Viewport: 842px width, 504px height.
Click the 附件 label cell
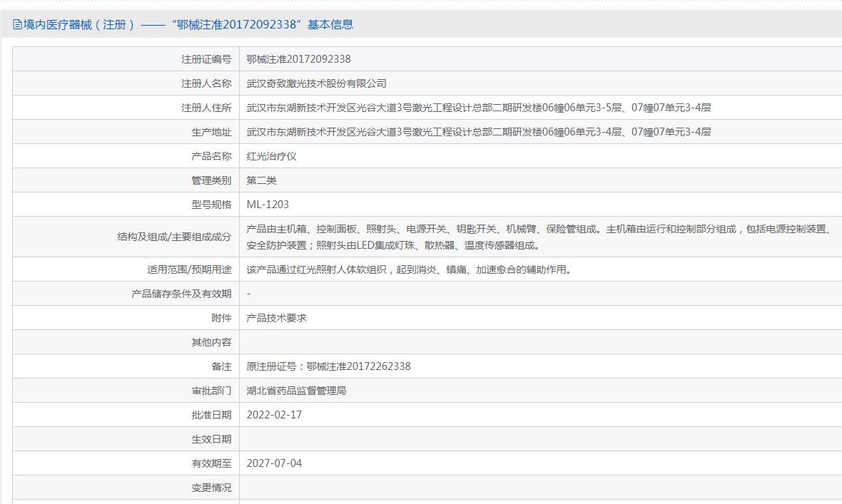pyautogui.click(x=126, y=318)
